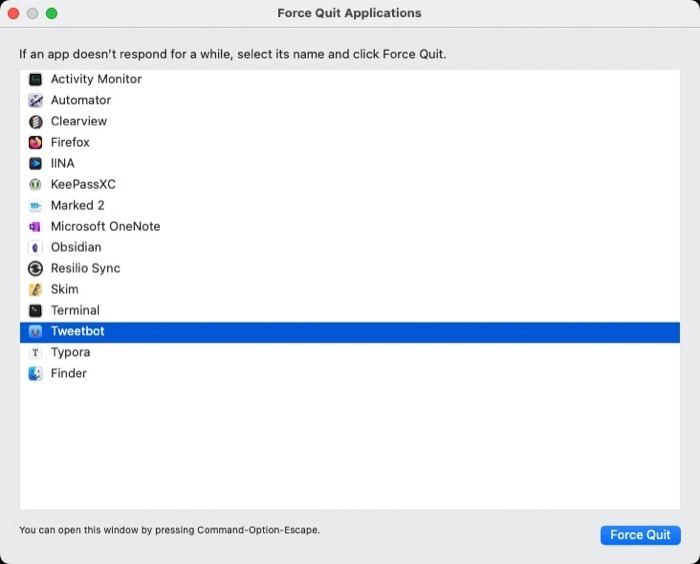The image size is (700, 564).
Task: Click the Finder face icon
Action: 35,373
